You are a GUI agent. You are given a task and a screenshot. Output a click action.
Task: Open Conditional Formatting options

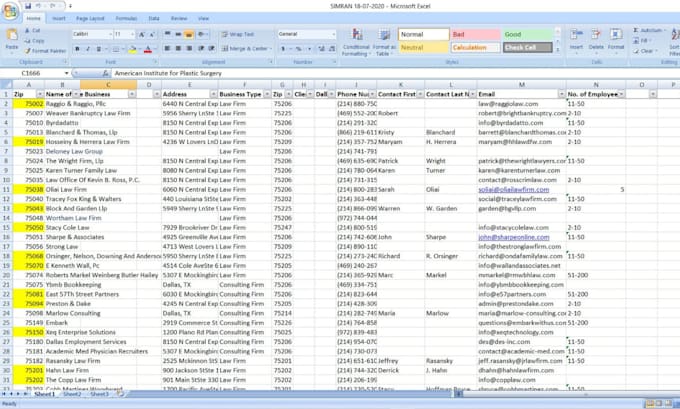pos(356,42)
